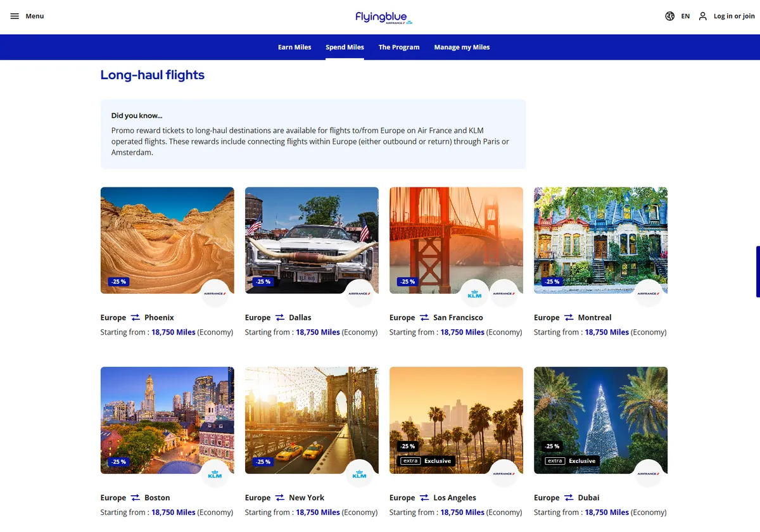Select the user profile icon near Log in

click(x=702, y=16)
